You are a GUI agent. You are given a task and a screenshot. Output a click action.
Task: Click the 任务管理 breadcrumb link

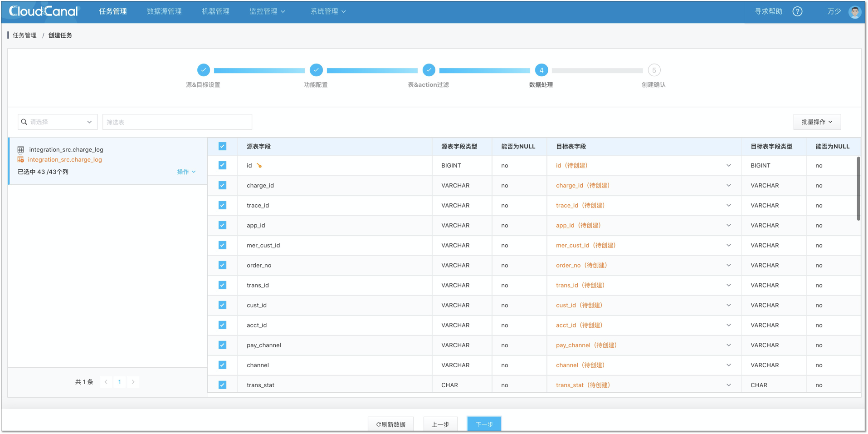coord(24,35)
